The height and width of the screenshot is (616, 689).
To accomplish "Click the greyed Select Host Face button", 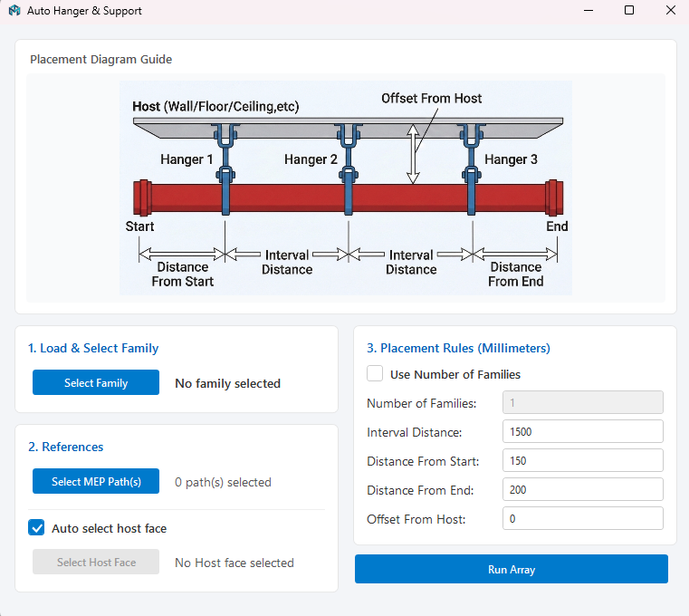I will [96, 562].
